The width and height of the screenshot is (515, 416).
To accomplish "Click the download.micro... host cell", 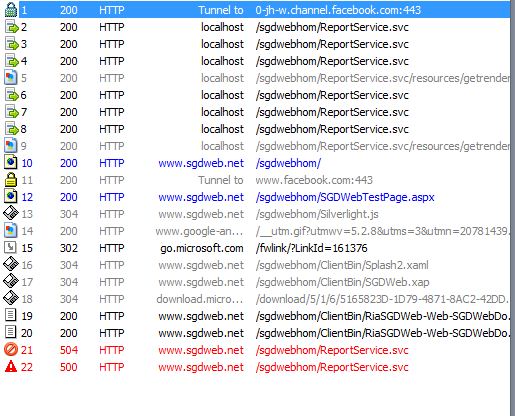I will 200,299.
